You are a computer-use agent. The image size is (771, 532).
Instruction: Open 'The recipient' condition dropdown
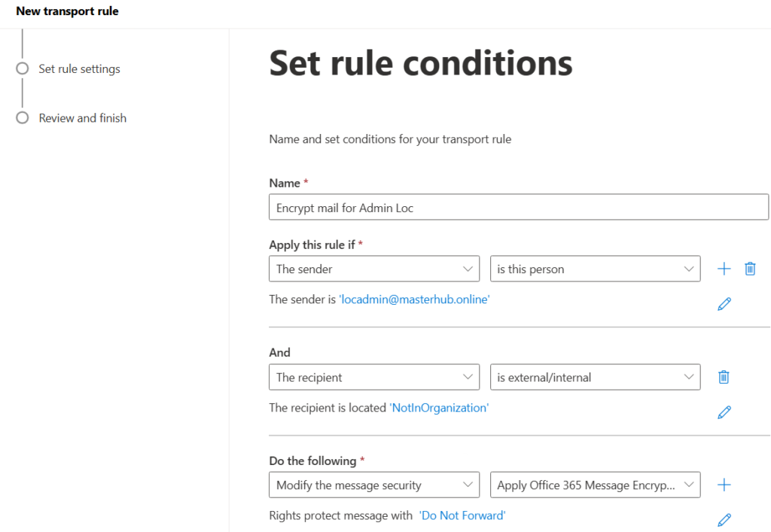[x=373, y=378]
